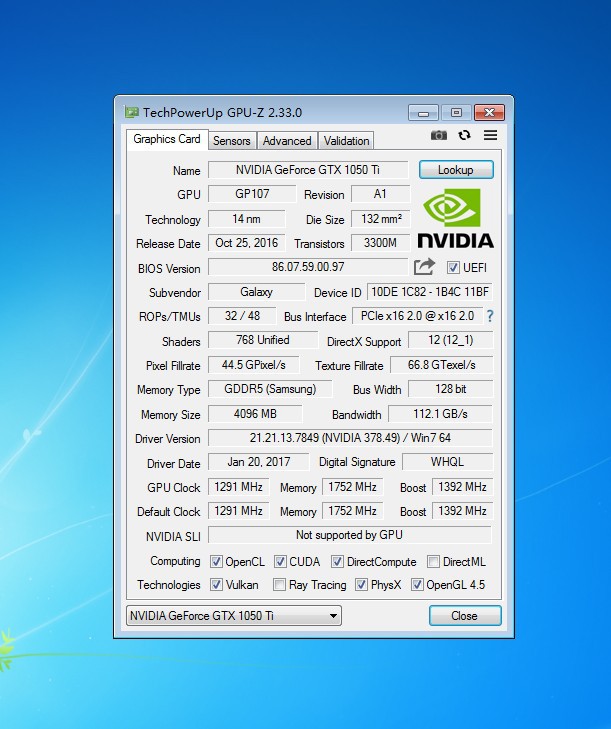
Task: Toggle the CUDA checkbox
Action: [280, 562]
